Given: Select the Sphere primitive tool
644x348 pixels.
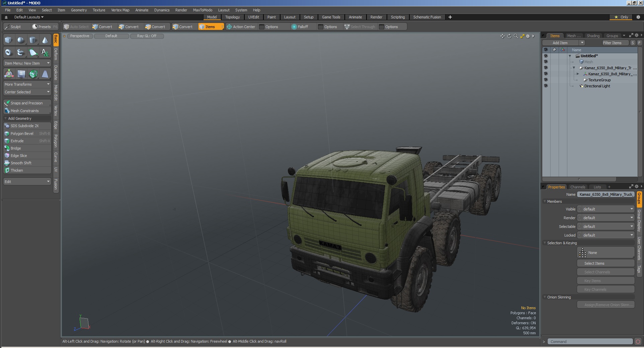Looking at the screenshot, I should coord(21,40).
